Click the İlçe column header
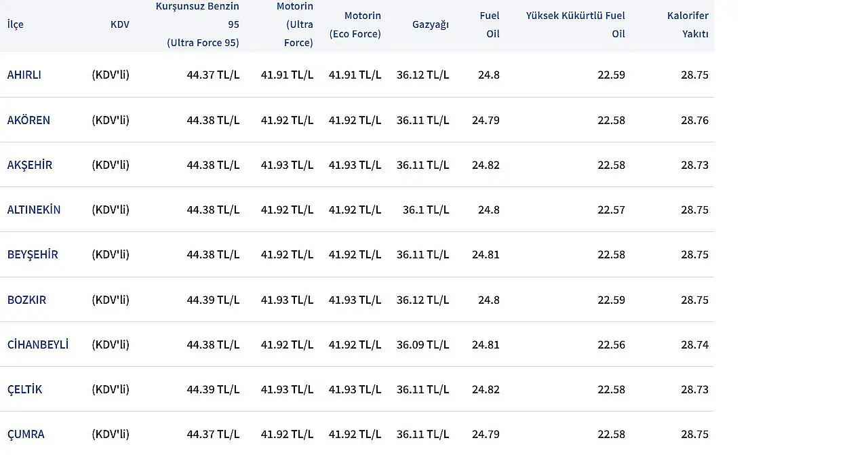The image size is (868, 455). click(16, 24)
